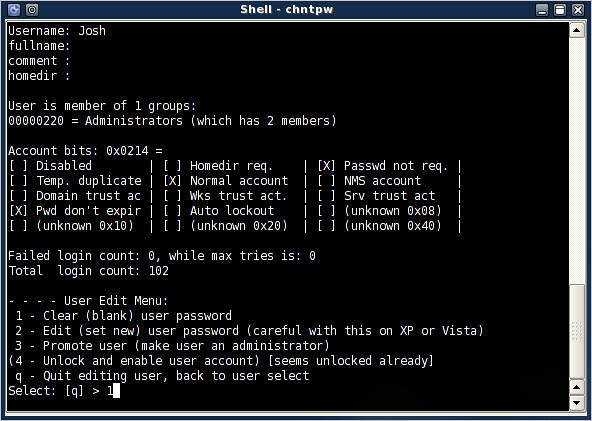Click the sticky pin icon in title bar
The width and height of the screenshot is (592, 421).
click(32, 9)
